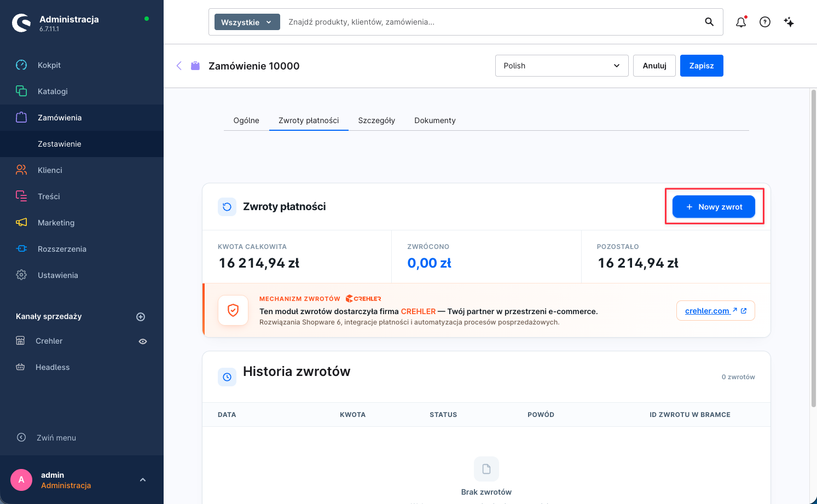The width and height of the screenshot is (817, 504).
Task: Open Marketing megaphone icon
Action: coord(21,223)
